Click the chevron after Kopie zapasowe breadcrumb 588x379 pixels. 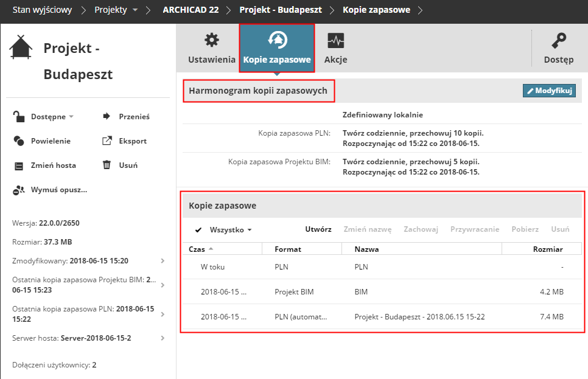pos(421,10)
